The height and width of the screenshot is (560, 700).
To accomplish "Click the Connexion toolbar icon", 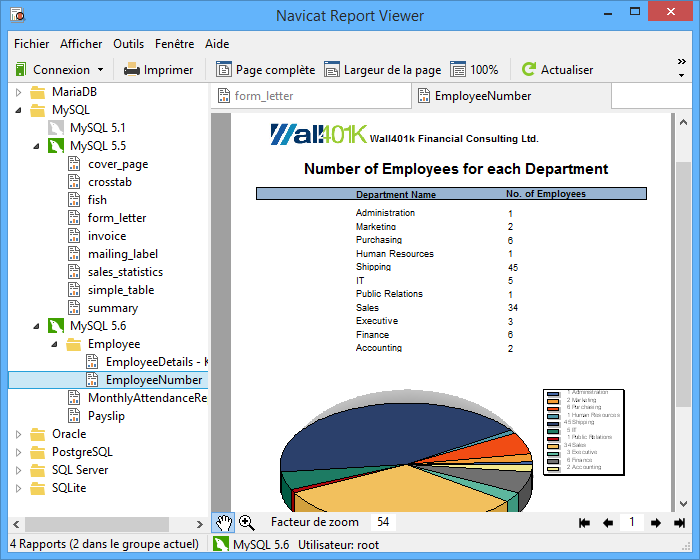I will 21,70.
